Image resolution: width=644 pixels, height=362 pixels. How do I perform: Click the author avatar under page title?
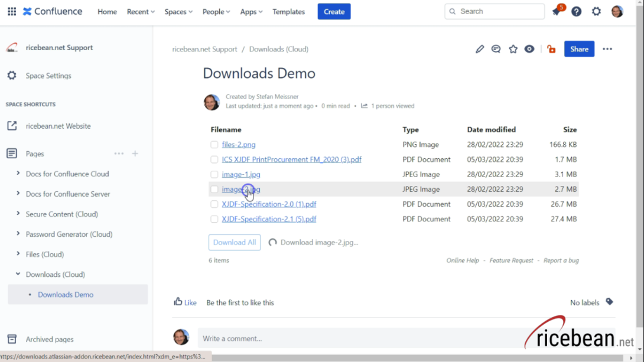pos(212,102)
